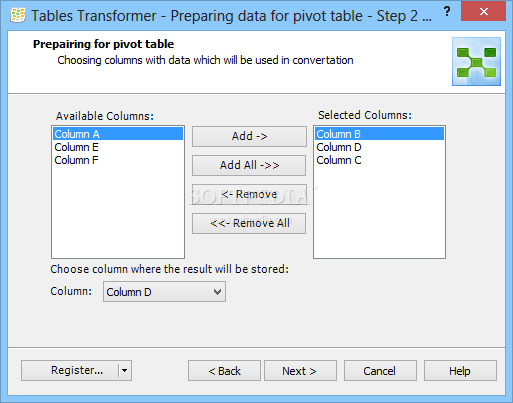Go to the next wizard step
The width and height of the screenshot is (513, 403).
[300, 370]
